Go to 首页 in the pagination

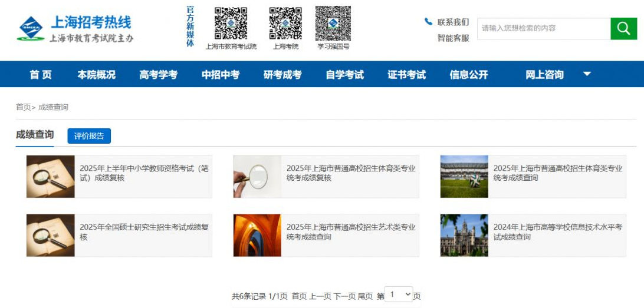tap(299, 296)
